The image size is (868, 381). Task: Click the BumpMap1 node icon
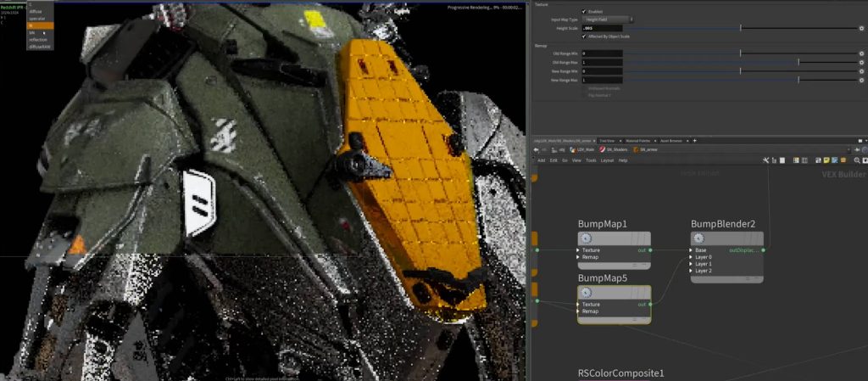[586, 238]
